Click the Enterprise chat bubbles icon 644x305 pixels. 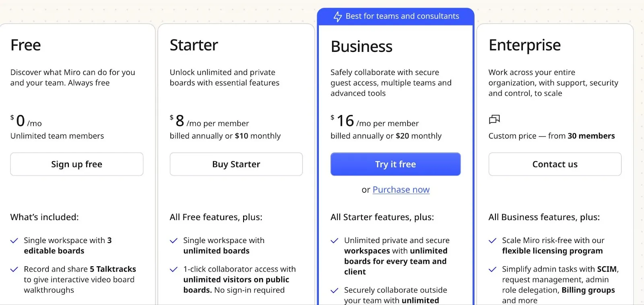(x=494, y=119)
